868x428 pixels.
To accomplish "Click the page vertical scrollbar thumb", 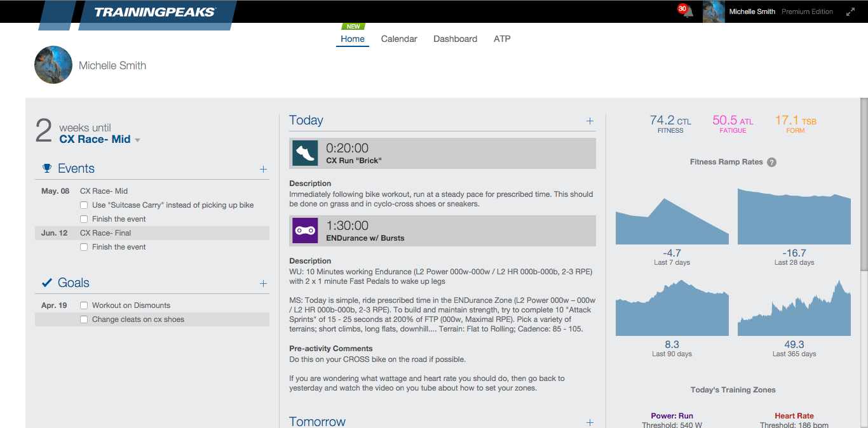I will tap(864, 184).
